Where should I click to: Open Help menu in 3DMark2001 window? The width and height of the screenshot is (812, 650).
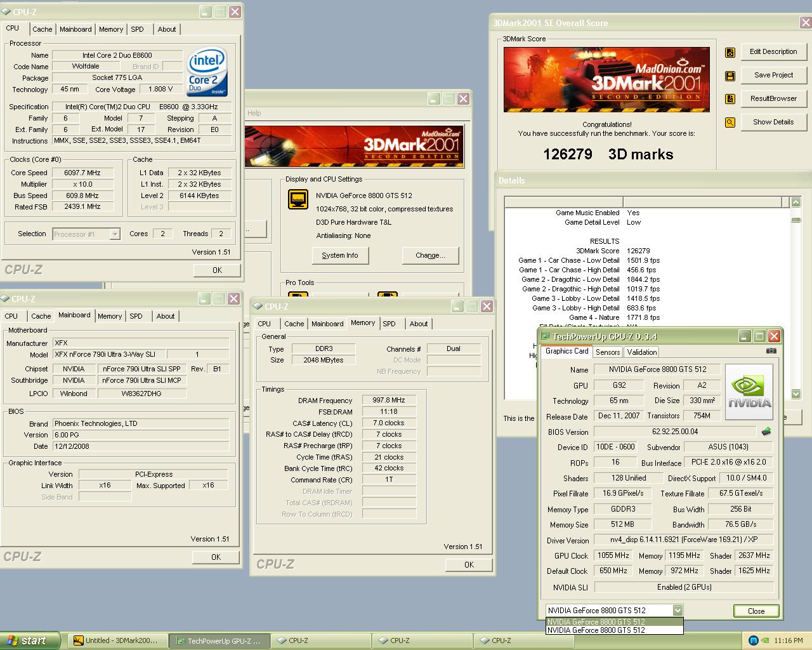[x=254, y=113]
